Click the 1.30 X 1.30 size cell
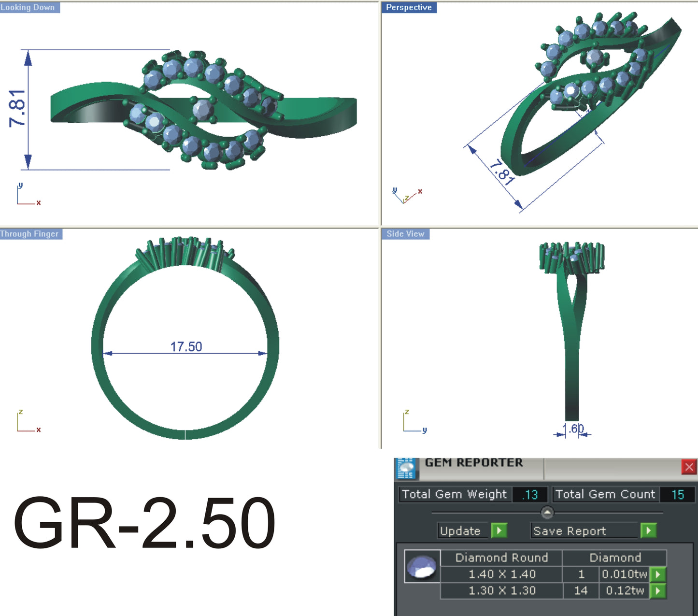Image resolution: width=698 pixels, height=616 pixels. point(502,590)
